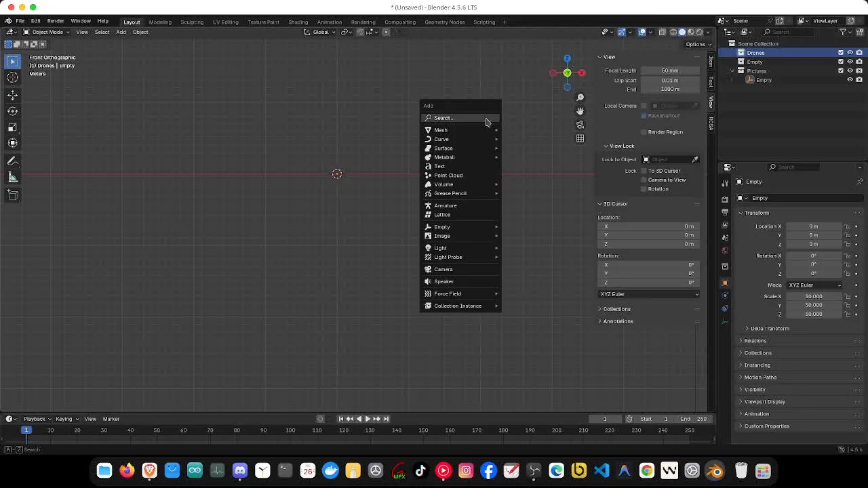This screenshot has width=868, height=488.
Task: Switch to the Shading workspace tab
Action: coord(298,22)
